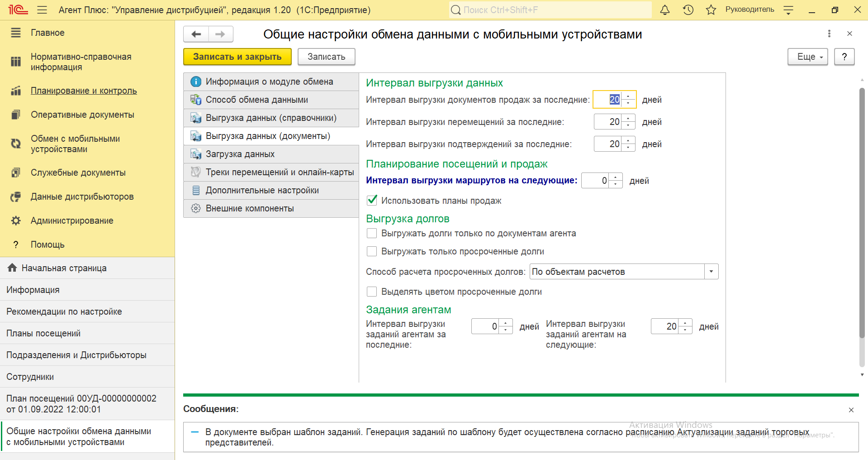Screen dimensions: 868x460
Task: Select Выгрузка данных (справочники) tab
Action: [x=271, y=118]
